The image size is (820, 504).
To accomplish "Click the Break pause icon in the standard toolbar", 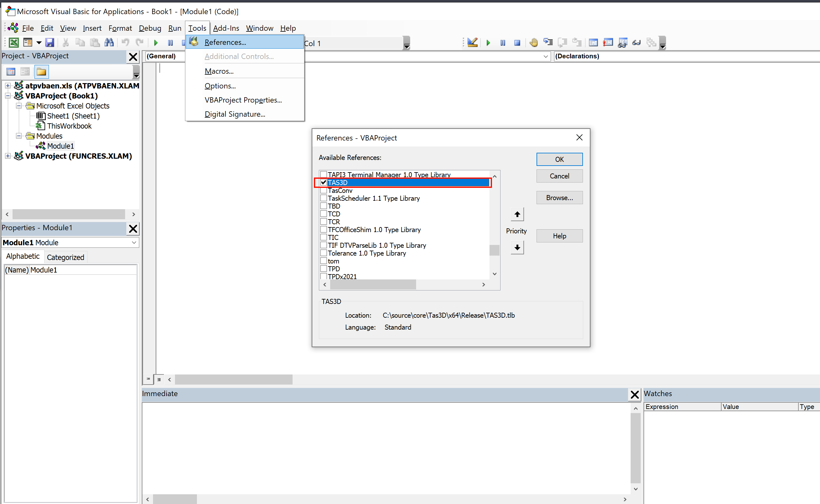I will point(170,43).
